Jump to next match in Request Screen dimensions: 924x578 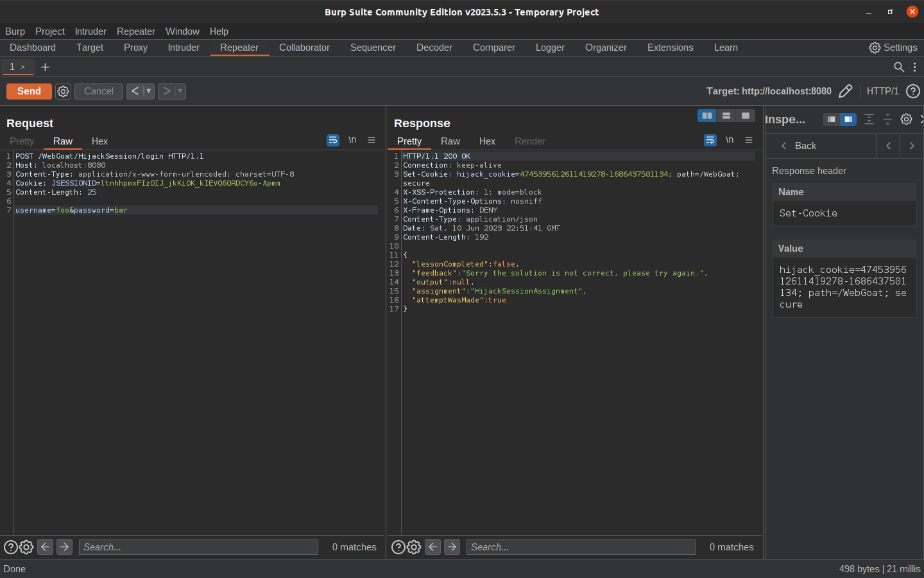(64, 547)
